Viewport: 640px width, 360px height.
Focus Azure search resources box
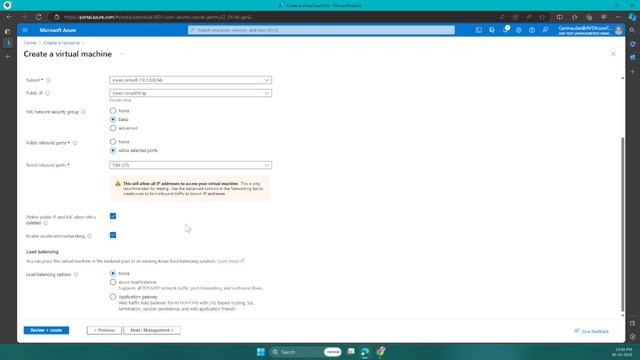tap(321, 30)
